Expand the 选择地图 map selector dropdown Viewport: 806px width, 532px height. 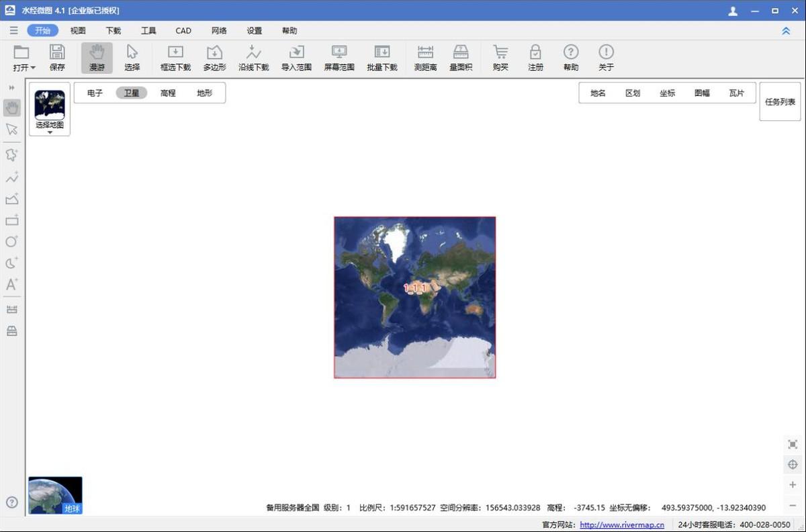pos(50,132)
